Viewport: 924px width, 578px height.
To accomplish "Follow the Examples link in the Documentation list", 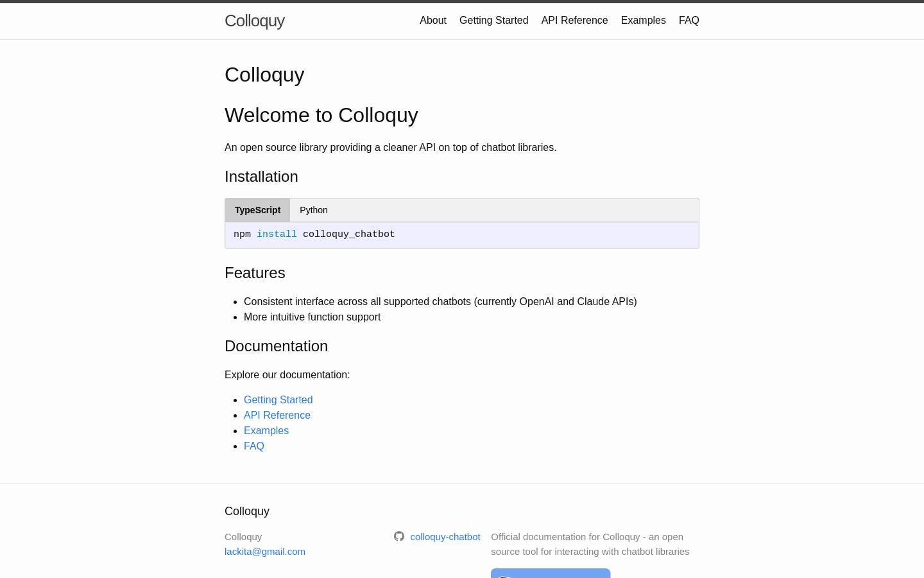I will pos(266,430).
